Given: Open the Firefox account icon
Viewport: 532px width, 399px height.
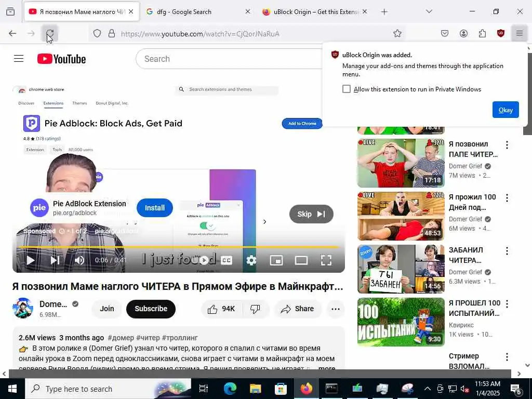Looking at the screenshot, I should point(463,33).
